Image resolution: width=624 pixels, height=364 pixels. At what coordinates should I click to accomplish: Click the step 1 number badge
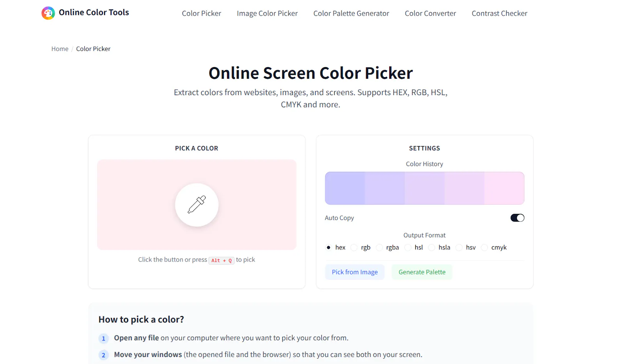pyautogui.click(x=103, y=338)
